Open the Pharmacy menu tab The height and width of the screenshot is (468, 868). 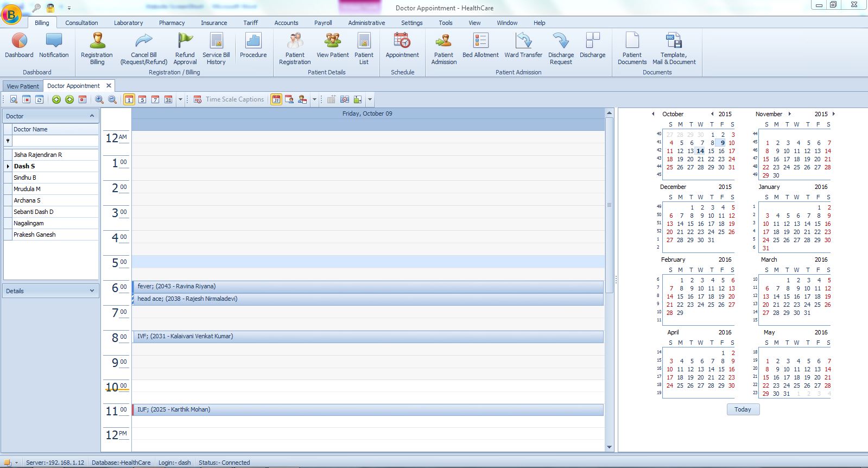pos(172,23)
